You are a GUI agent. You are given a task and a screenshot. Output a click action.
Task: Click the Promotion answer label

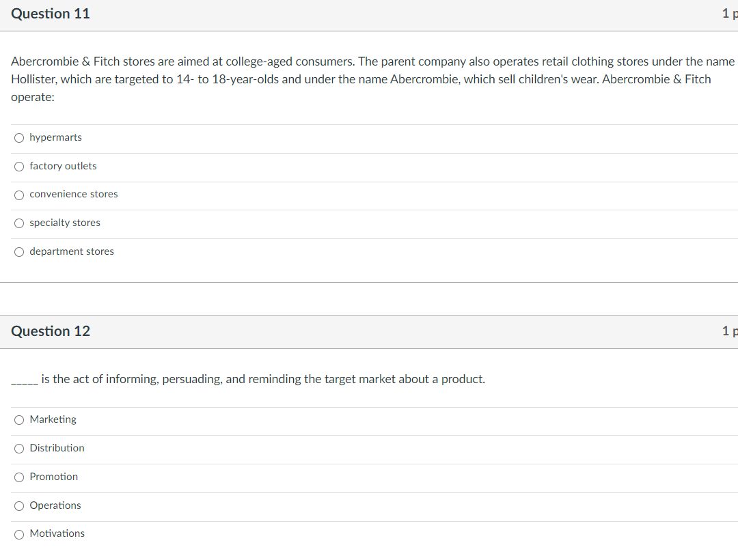[x=54, y=476]
